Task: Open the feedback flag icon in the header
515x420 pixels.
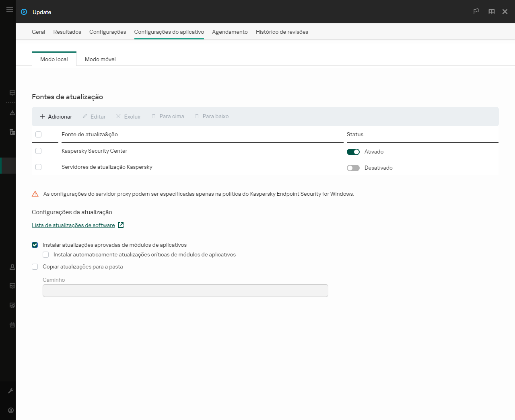Action: 476,12
